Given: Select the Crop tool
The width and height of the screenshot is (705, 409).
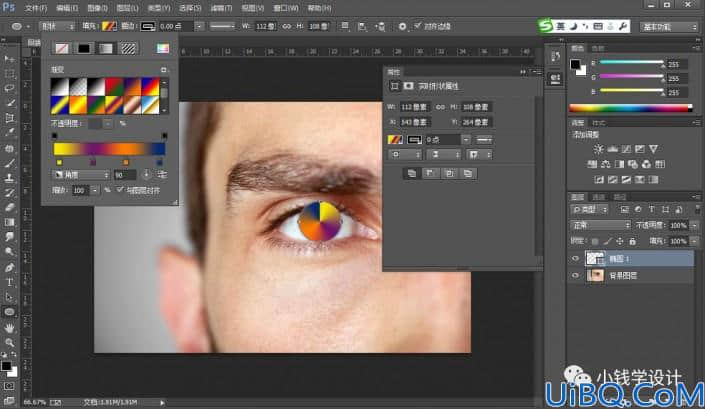Looking at the screenshot, I should click(9, 118).
